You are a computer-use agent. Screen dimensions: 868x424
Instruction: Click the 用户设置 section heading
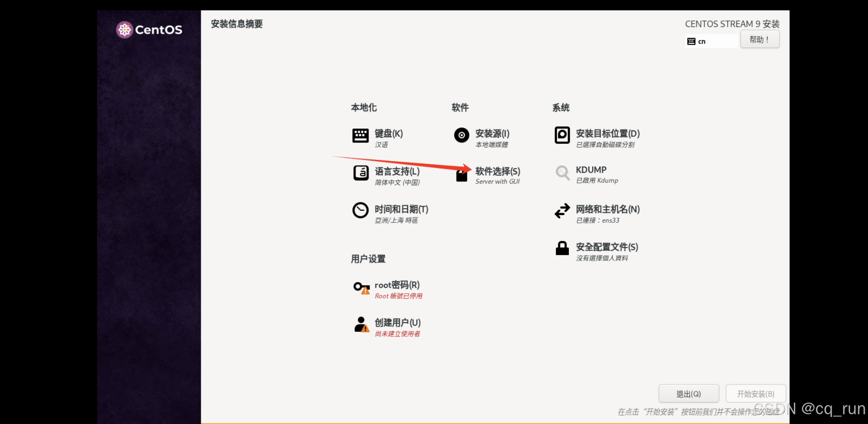click(368, 259)
